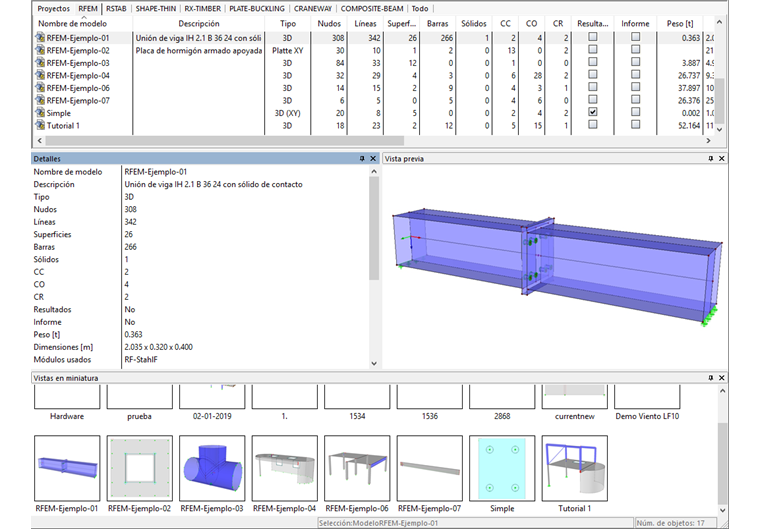Pin the Detalles panel
This screenshot has height=529, width=760.
(362, 159)
